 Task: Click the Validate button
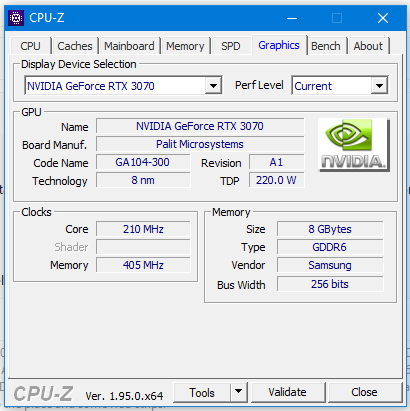click(x=288, y=392)
